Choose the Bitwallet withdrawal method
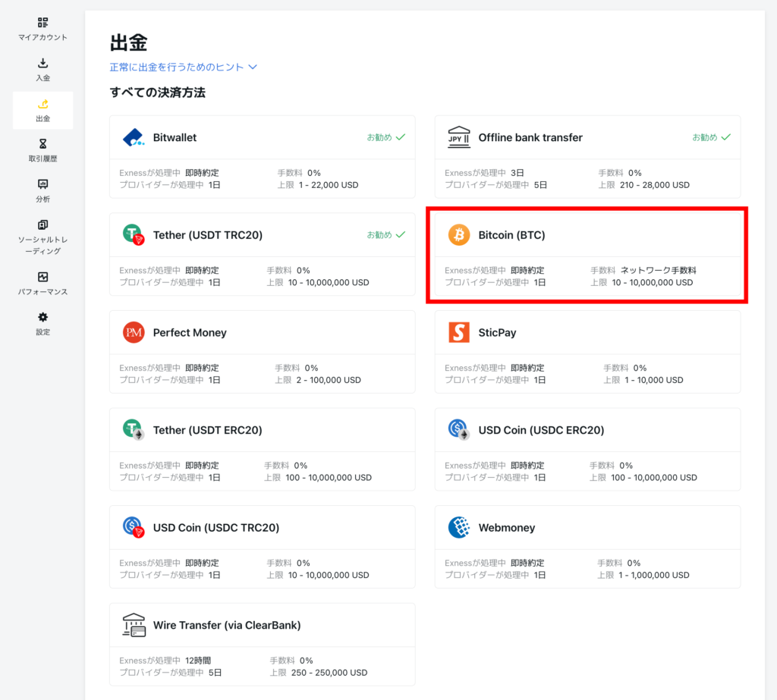Image resolution: width=777 pixels, height=700 pixels. click(262, 156)
